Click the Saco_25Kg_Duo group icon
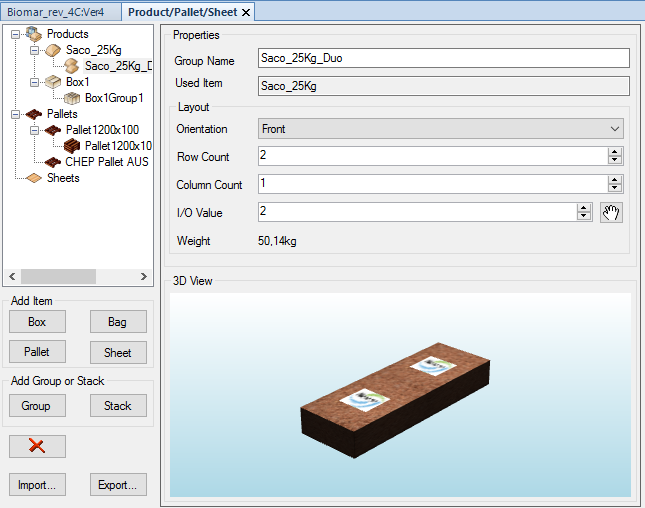Image resolution: width=645 pixels, height=508 pixels. tap(72, 66)
